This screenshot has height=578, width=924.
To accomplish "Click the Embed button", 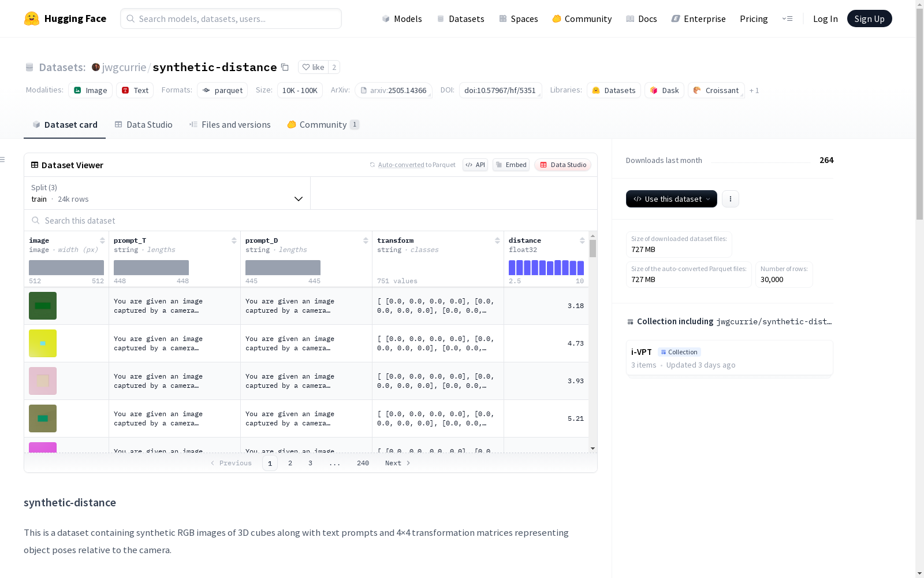I will click(511, 165).
